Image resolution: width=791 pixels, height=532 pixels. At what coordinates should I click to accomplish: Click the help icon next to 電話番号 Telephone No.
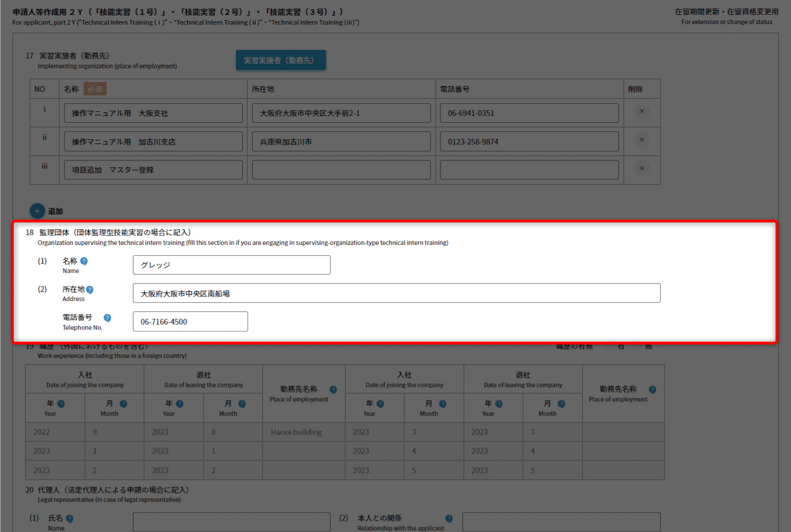tap(107, 318)
